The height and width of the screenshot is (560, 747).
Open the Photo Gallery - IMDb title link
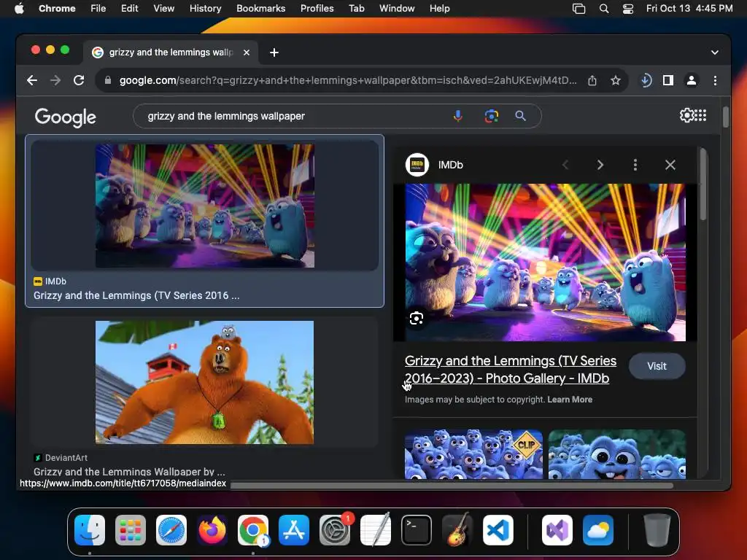510,370
